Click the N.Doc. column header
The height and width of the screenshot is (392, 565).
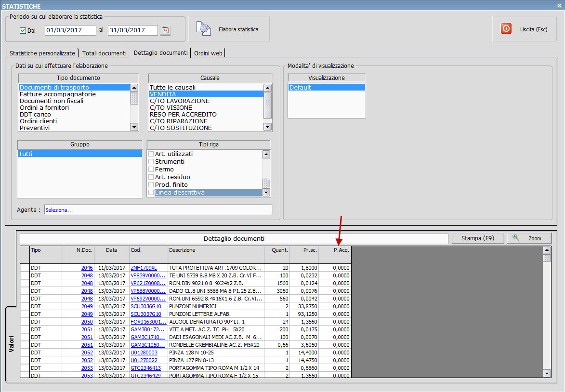pos(78,254)
